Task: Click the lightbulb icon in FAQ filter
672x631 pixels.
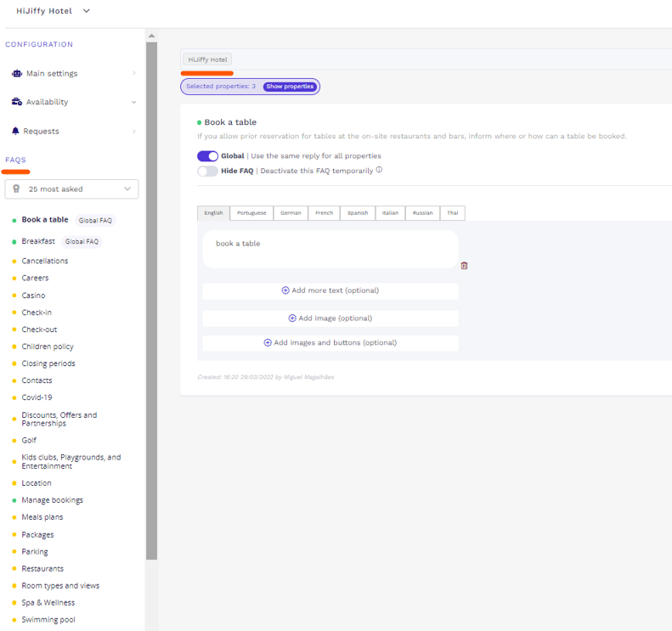Action: click(x=16, y=189)
